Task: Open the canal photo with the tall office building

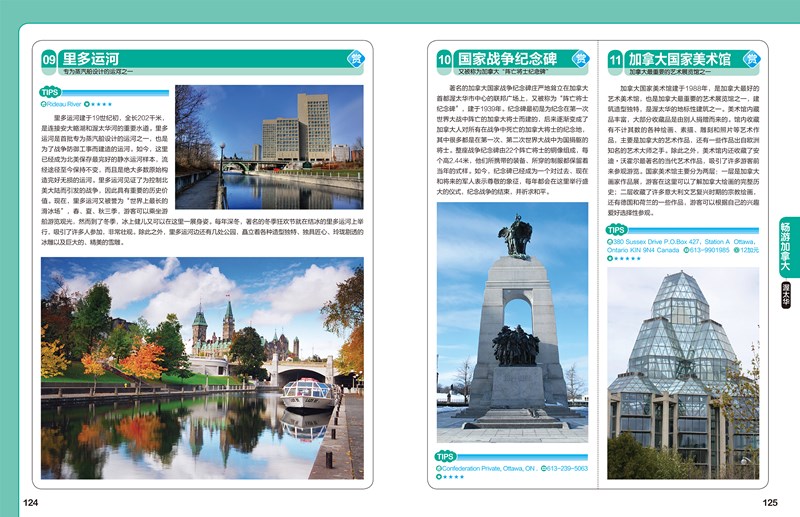Action: click(269, 147)
